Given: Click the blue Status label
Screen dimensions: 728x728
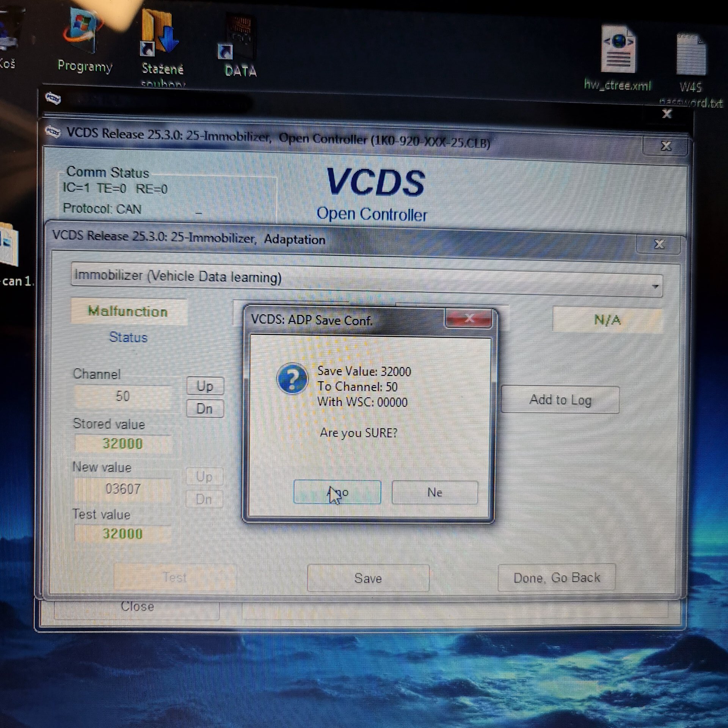Looking at the screenshot, I should point(128,337).
